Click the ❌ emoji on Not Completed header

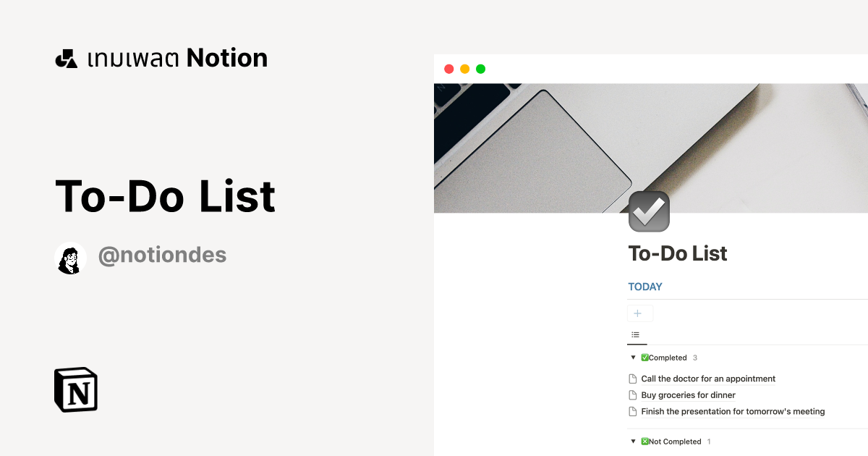(644, 441)
